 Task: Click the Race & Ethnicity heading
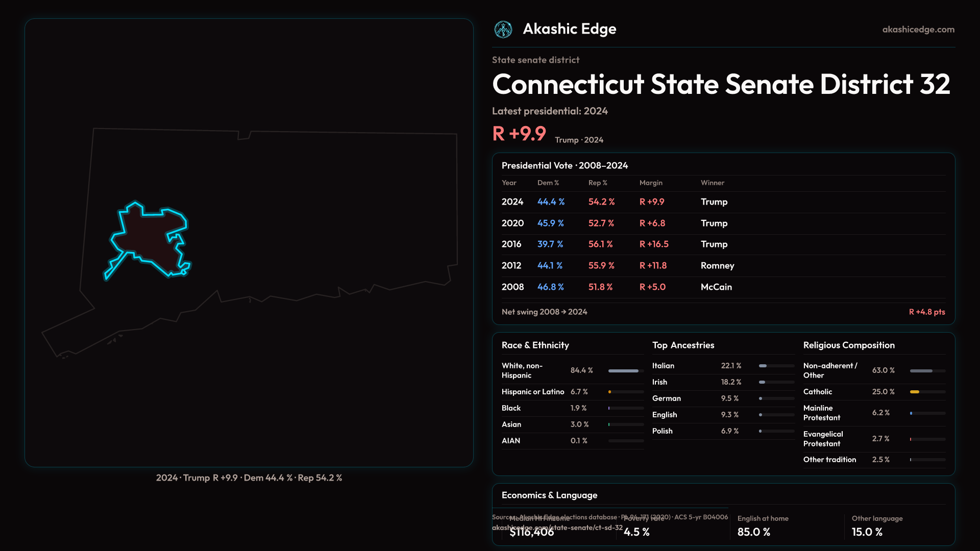(535, 345)
